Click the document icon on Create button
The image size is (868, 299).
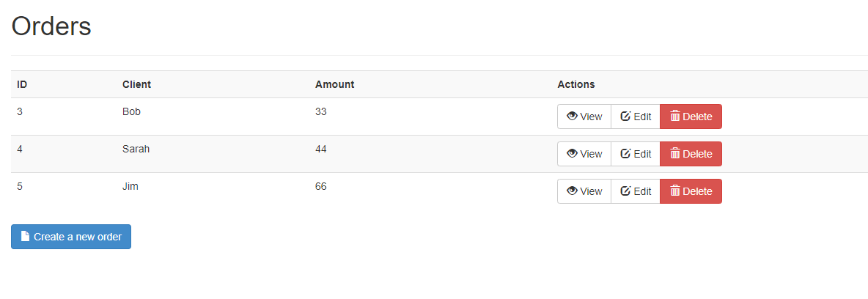pyautogui.click(x=26, y=237)
